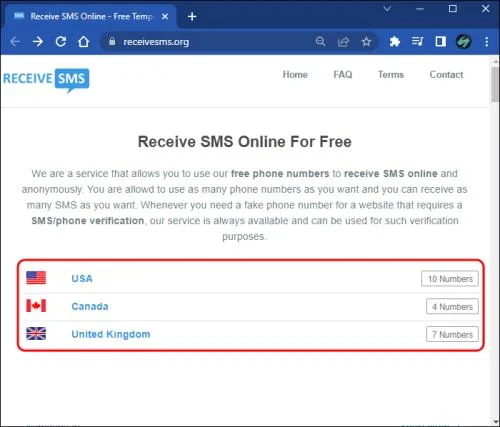Share this page via share icon
500x427 pixels.
343,42
